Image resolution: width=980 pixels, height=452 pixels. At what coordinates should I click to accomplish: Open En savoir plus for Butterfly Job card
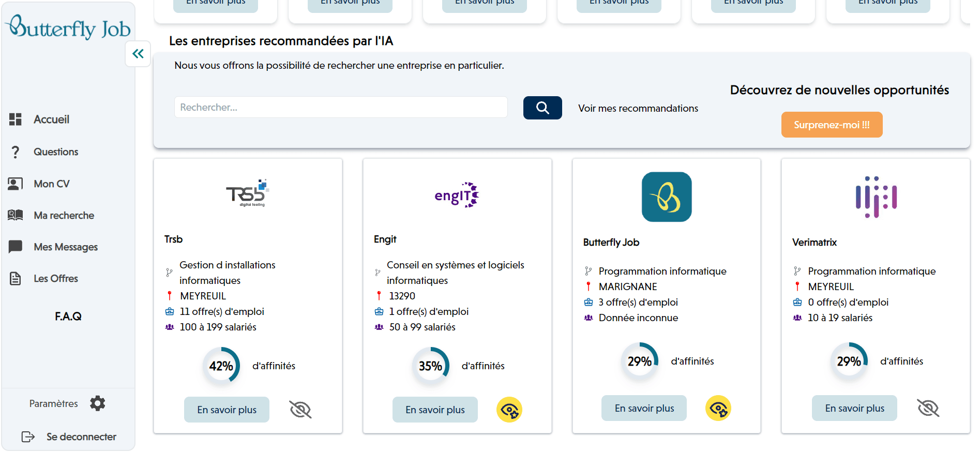pyautogui.click(x=644, y=408)
